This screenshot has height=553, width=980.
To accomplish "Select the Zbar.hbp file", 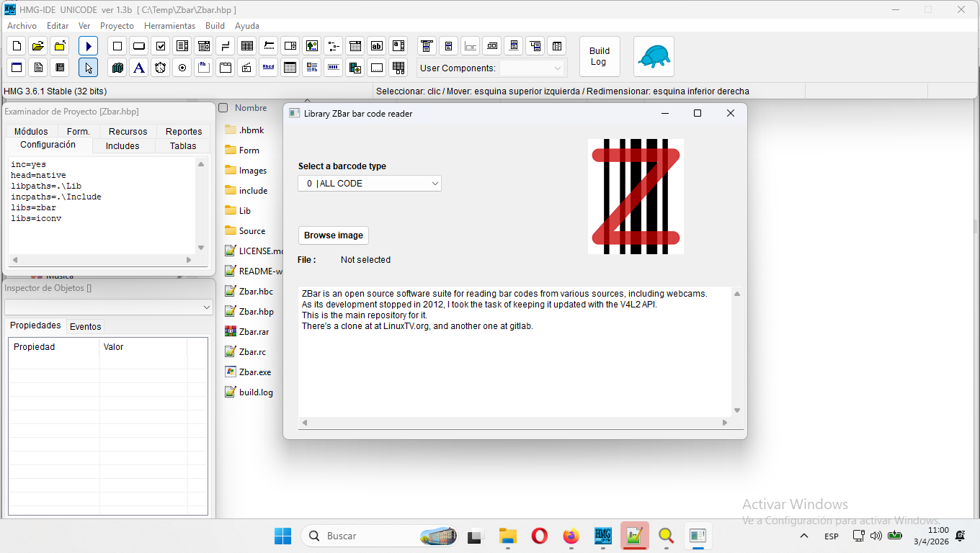I will (249, 312).
